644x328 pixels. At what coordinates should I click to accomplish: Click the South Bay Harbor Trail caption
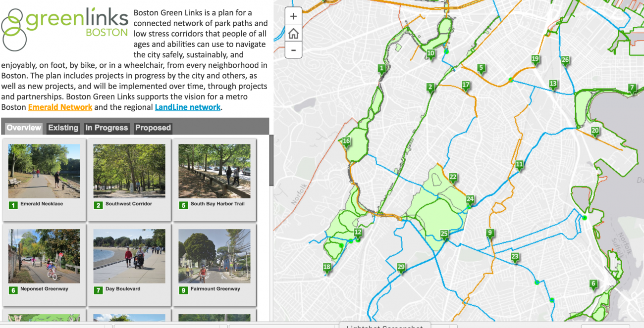[217, 204]
